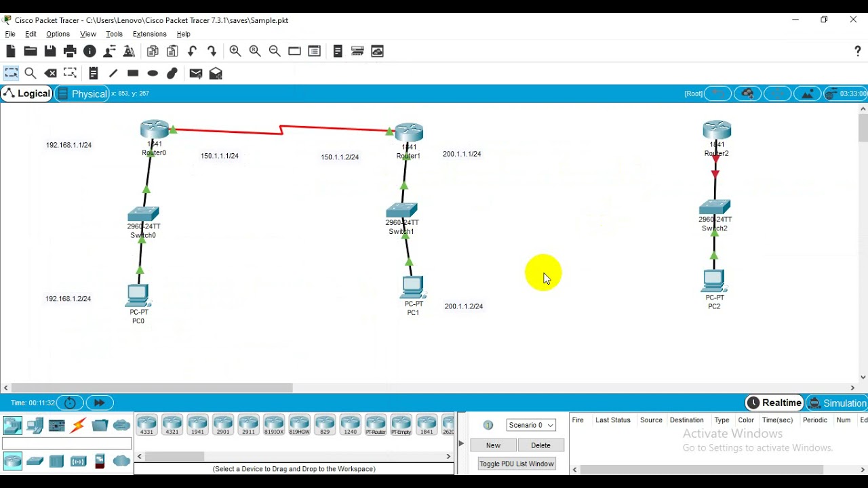
Task: Pick the 1841 router from device list
Action: tap(427, 425)
